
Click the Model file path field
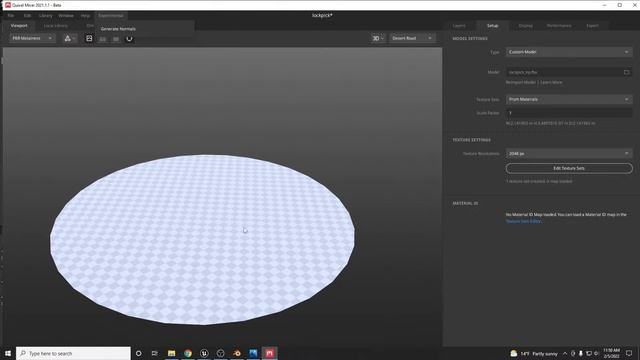click(x=564, y=72)
